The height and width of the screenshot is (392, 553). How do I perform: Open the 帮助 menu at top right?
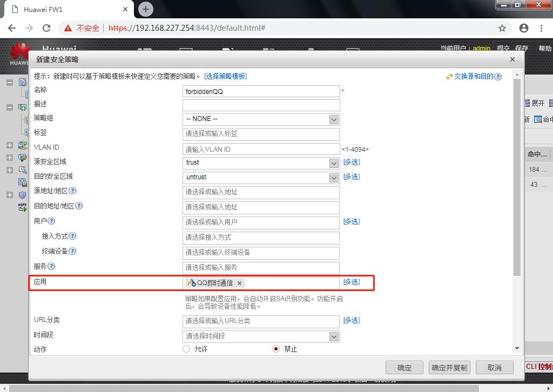(544, 48)
